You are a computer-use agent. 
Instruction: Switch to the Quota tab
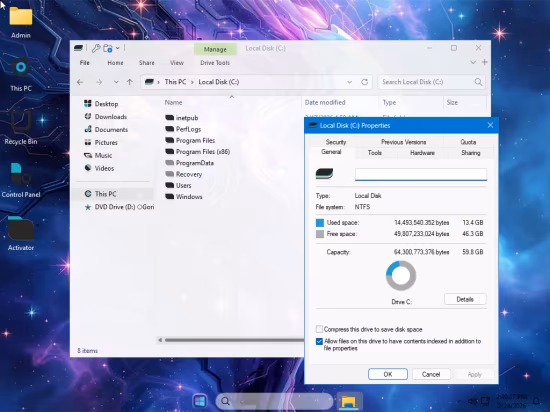coord(468,142)
